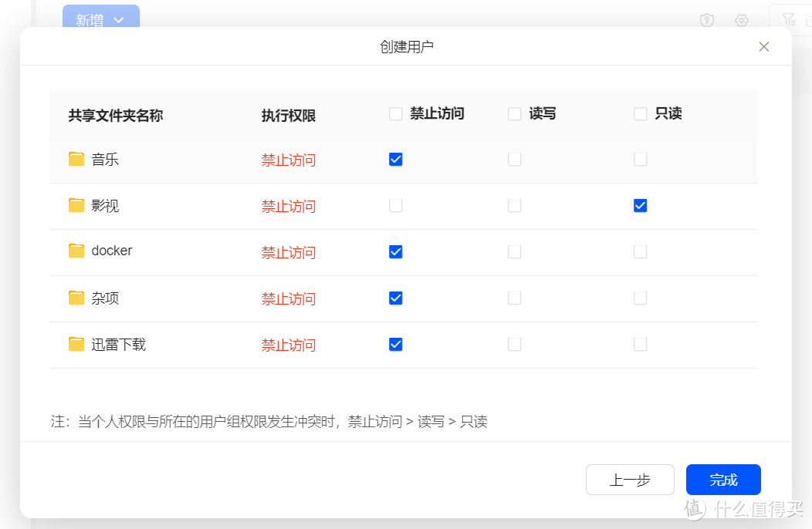This screenshot has height=529, width=812.
Task: Enable 读写 for 杂项 folder
Action: [514, 298]
